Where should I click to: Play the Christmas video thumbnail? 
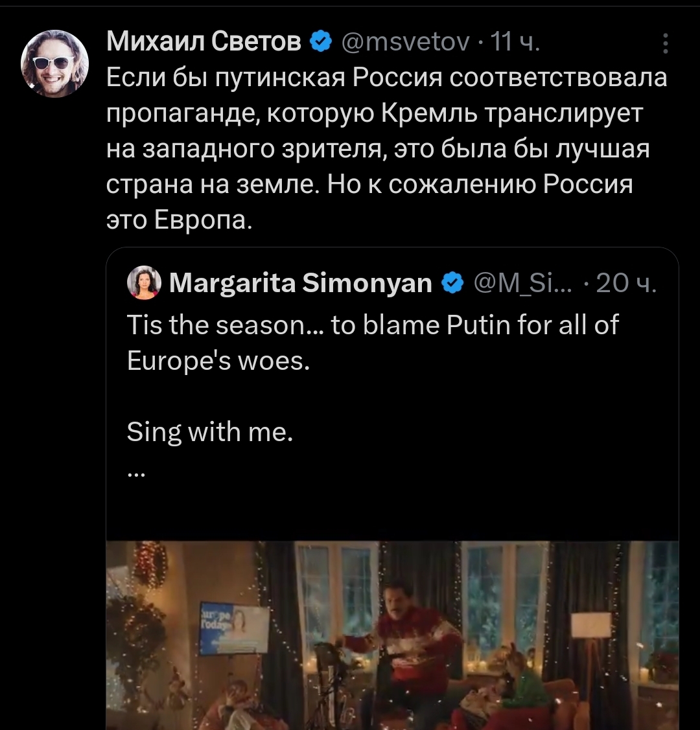click(392, 635)
